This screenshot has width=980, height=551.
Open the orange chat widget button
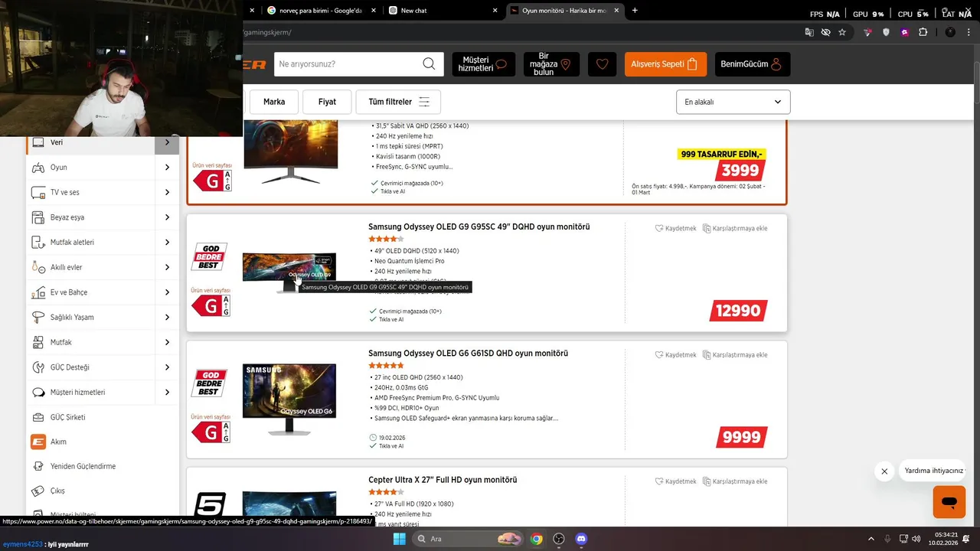[949, 502]
